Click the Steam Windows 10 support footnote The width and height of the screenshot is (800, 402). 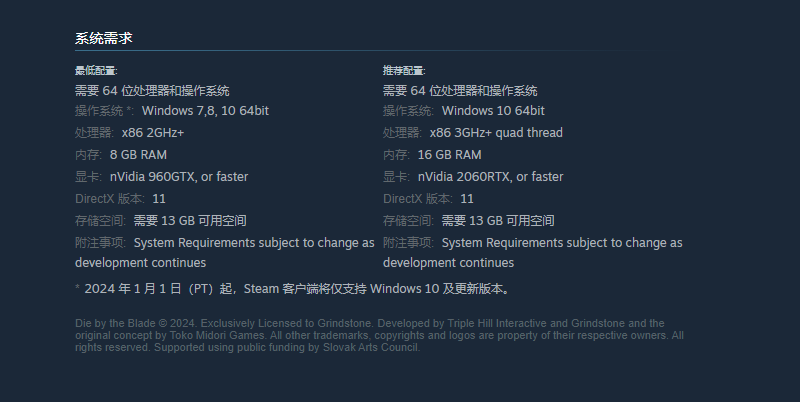(293, 289)
